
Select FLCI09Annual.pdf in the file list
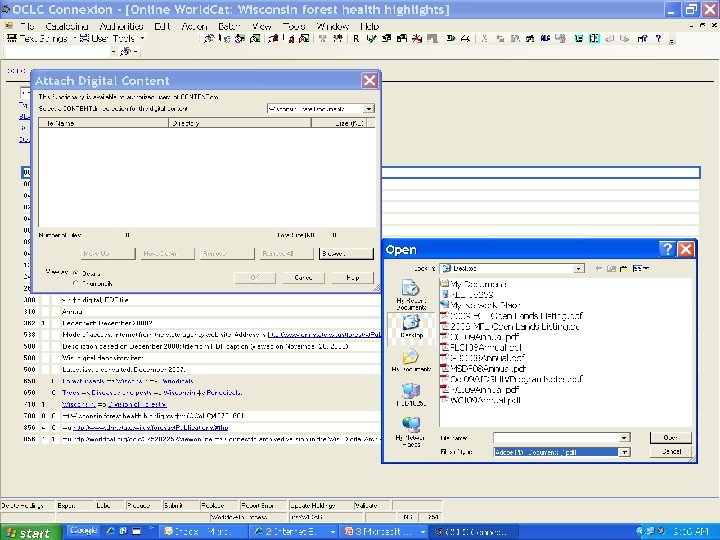point(481,347)
